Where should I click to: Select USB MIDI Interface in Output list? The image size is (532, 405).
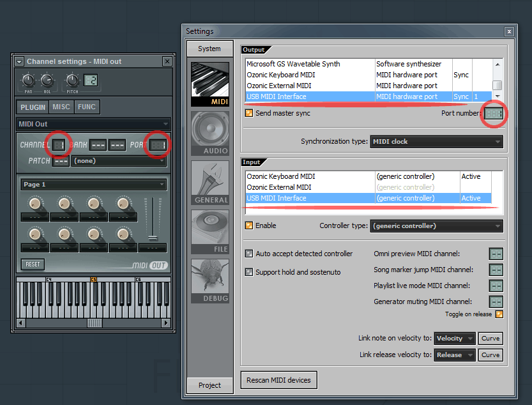369,96
